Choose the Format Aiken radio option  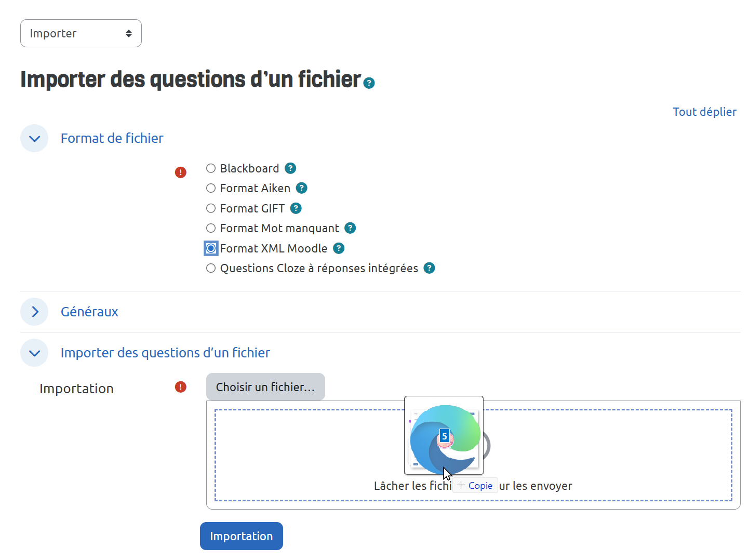211,188
